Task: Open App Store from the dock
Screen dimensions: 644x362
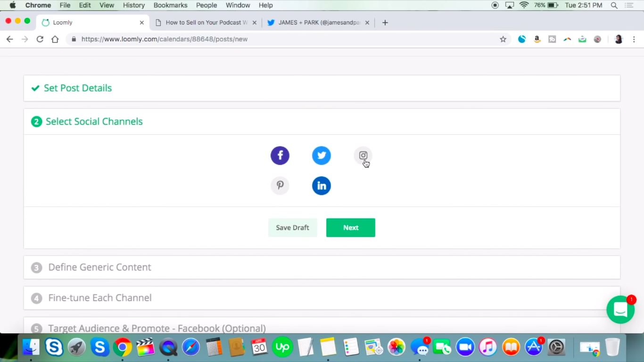Action: click(534, 347)
